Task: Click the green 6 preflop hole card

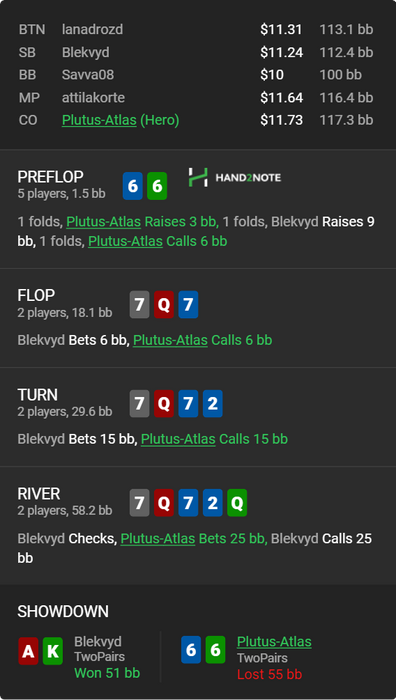Action: pyautogui.click(x=157, y=186)
